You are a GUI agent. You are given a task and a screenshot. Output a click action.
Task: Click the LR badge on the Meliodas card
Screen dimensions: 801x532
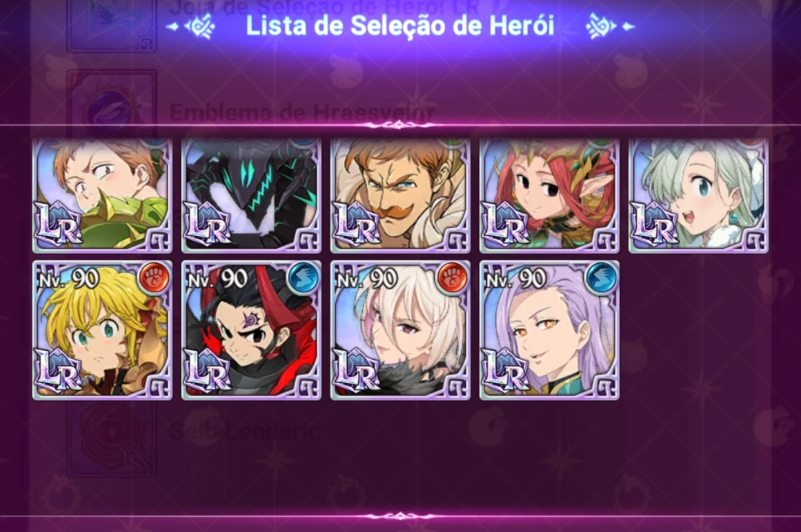(58, 371)
